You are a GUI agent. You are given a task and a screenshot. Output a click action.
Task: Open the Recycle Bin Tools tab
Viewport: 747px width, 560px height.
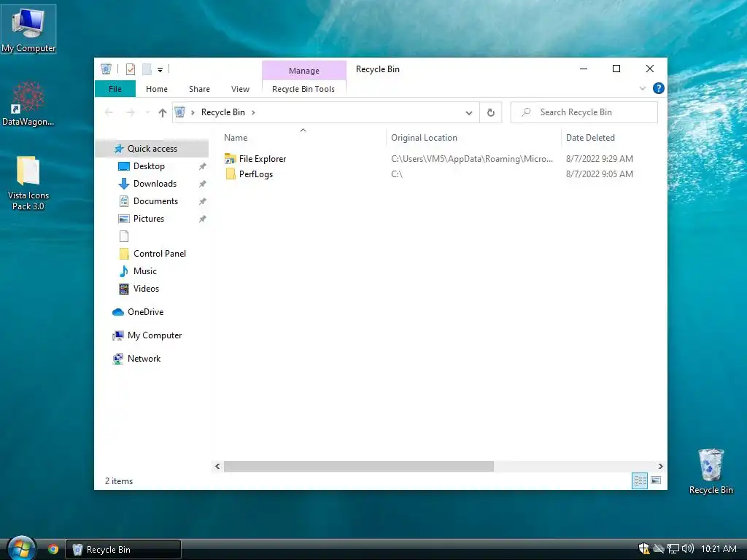coord(303,89)
